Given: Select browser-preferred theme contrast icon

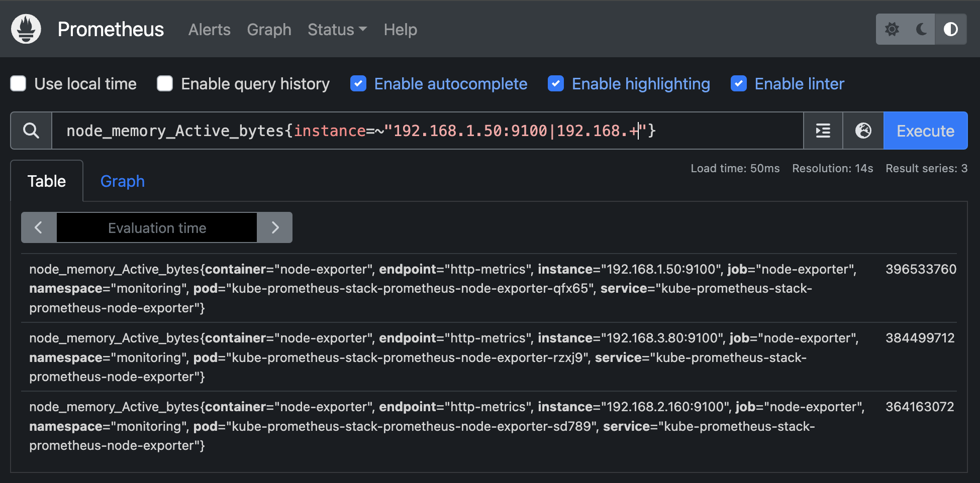Looking at the screenshot, I should [x=950, y=29].
